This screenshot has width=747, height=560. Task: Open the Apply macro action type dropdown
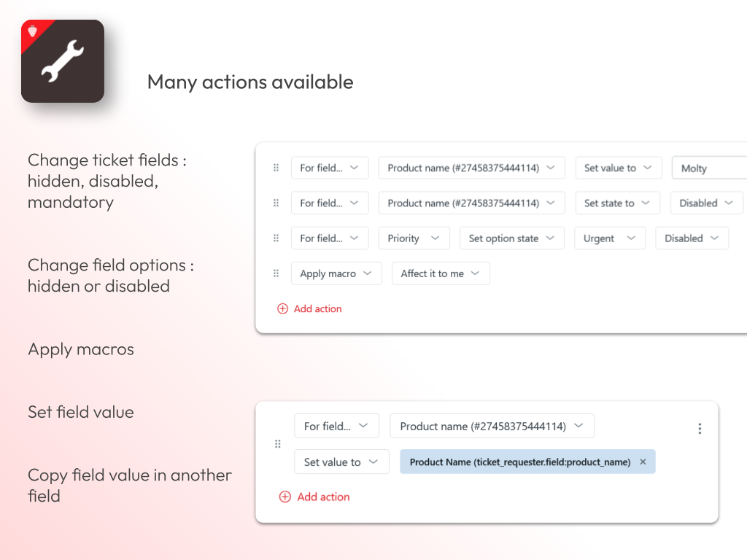coord(336,273)
